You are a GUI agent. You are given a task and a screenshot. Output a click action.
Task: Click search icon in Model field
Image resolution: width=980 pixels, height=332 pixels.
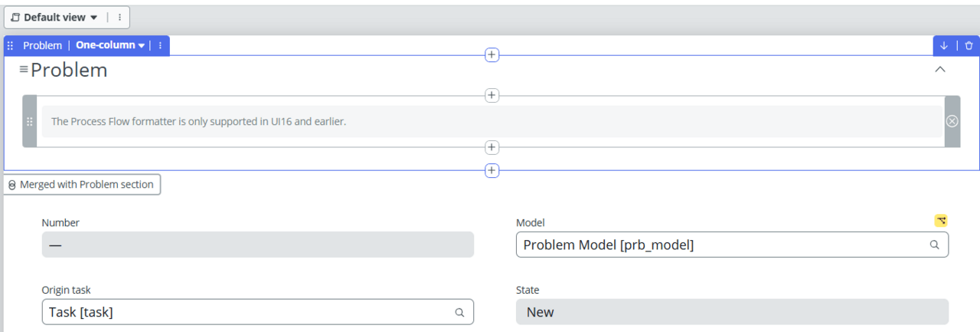coord(934,245)
